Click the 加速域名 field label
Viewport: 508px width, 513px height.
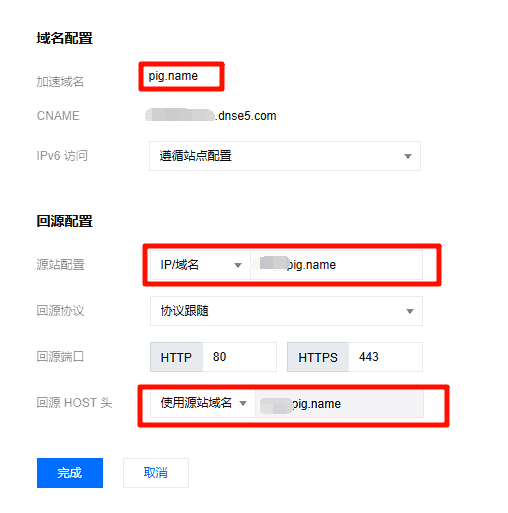click(60, 82)
